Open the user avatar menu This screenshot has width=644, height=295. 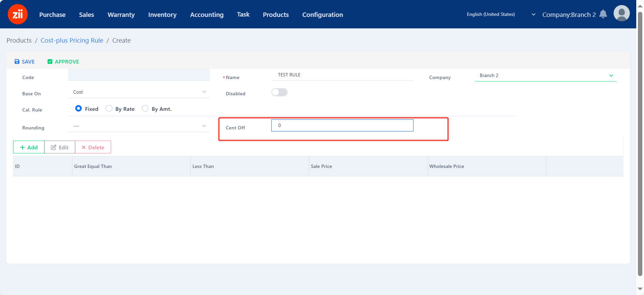click(621, 14)
